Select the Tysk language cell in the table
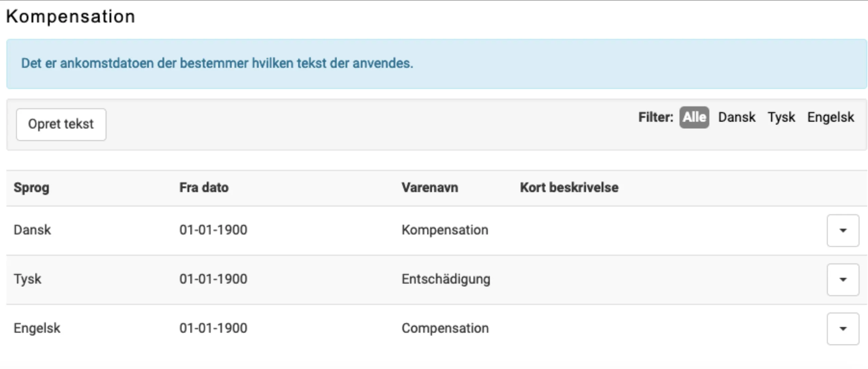 [27, 279]
